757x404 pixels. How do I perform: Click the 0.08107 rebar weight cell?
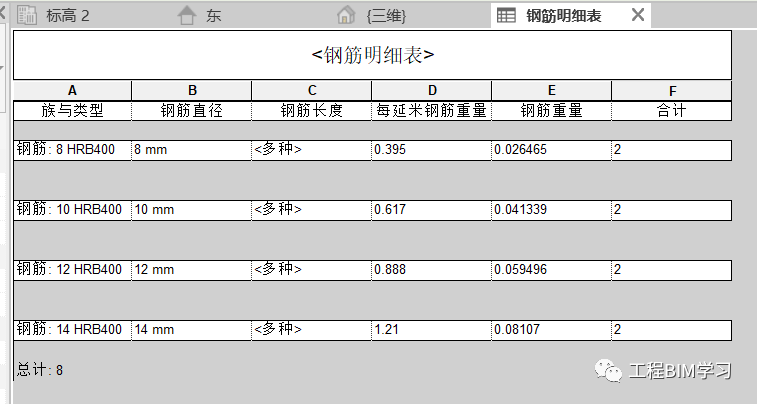click(551, 330)
